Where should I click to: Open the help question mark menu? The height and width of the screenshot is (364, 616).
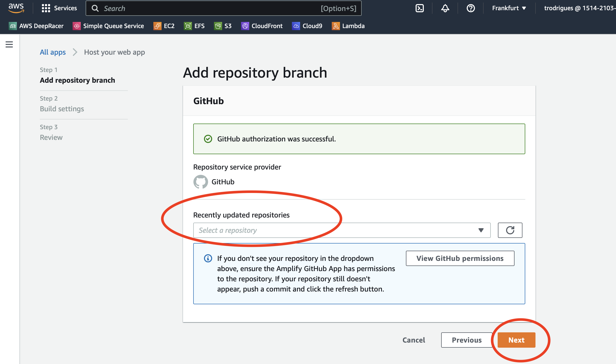[471, 8]
